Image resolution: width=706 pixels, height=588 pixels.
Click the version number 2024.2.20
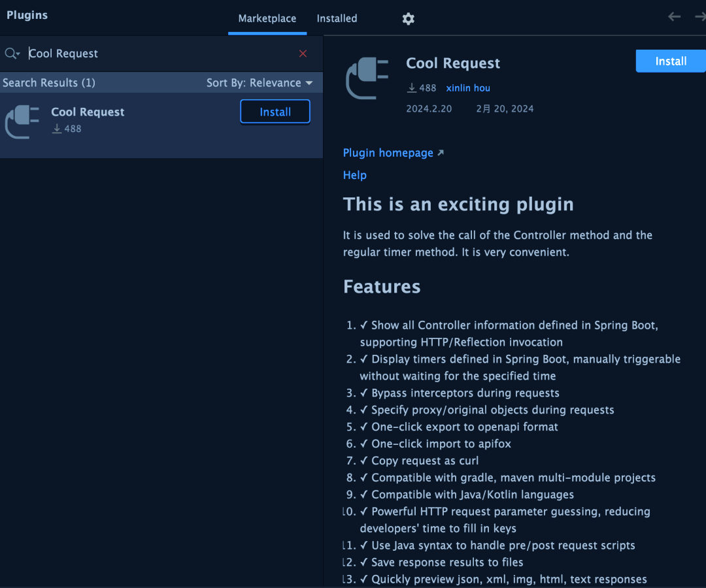coord(429,109)
